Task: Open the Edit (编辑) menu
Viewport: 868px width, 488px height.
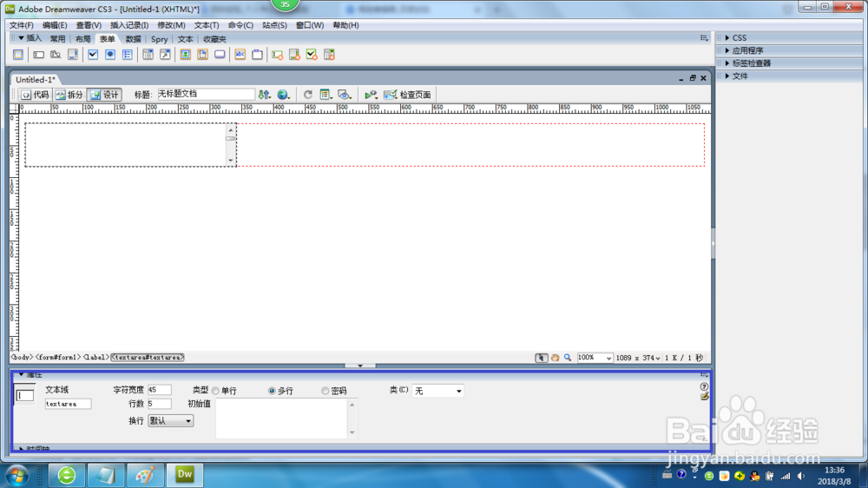Action: (x=55, y=25)
